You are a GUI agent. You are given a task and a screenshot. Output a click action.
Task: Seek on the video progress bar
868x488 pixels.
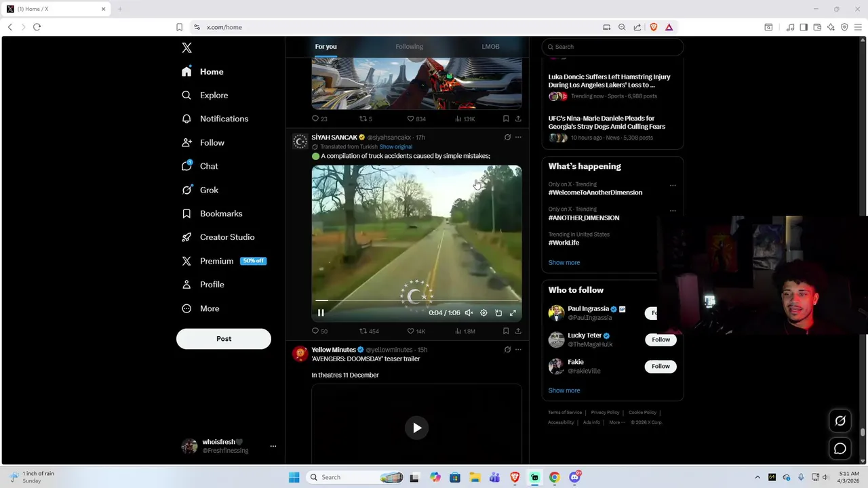(x=417, y=300)
